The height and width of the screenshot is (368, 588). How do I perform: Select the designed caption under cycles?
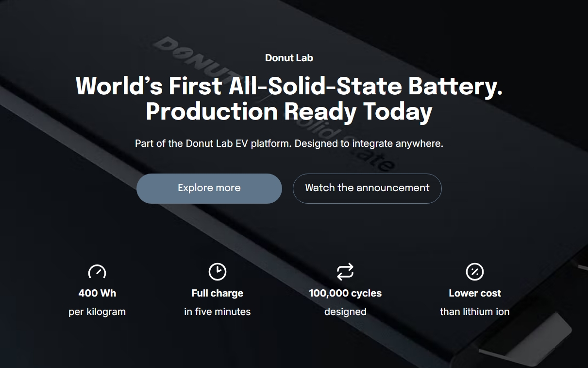click(345, 312)
